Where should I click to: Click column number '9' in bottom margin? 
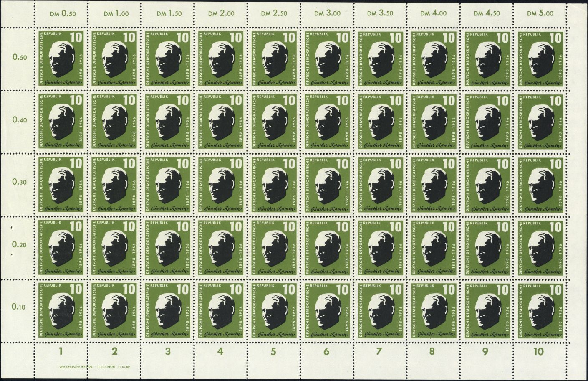485,351
